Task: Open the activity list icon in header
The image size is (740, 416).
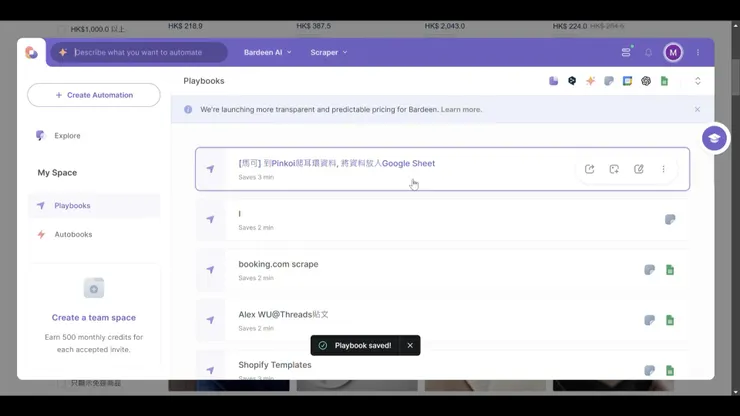Action: 626,52
